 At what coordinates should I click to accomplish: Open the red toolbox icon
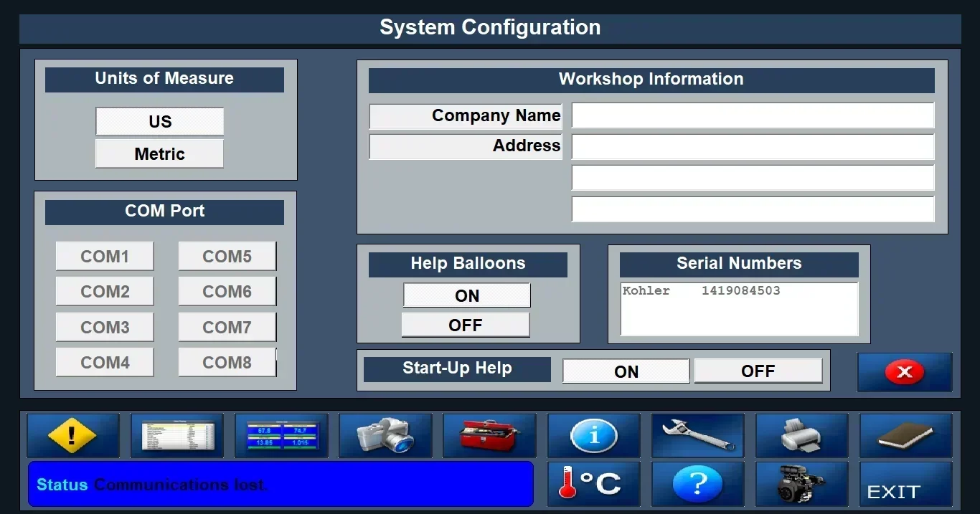pyautogui.click(x=489, y=435)
